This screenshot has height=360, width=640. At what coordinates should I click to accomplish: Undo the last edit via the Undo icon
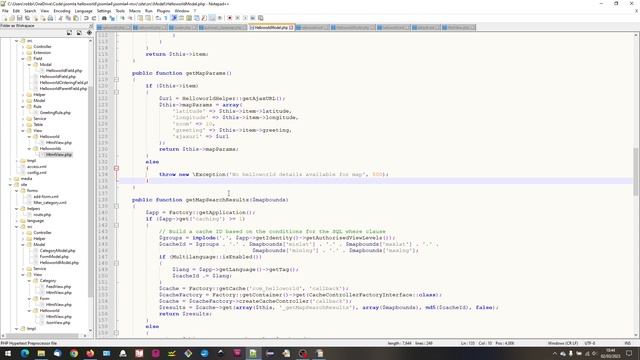coord(86,18)
